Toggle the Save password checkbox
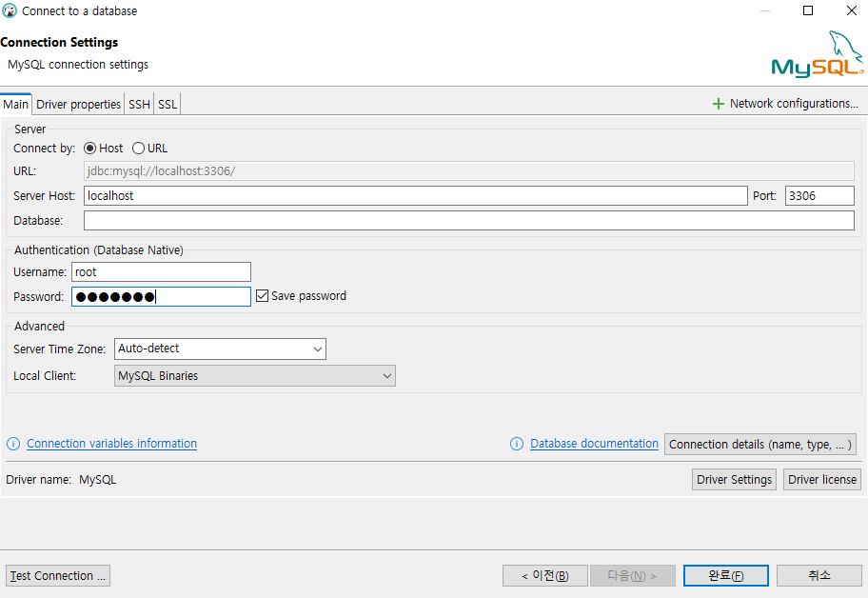The width and height of the screenshot is (868, 598). (x=262, y=296)
